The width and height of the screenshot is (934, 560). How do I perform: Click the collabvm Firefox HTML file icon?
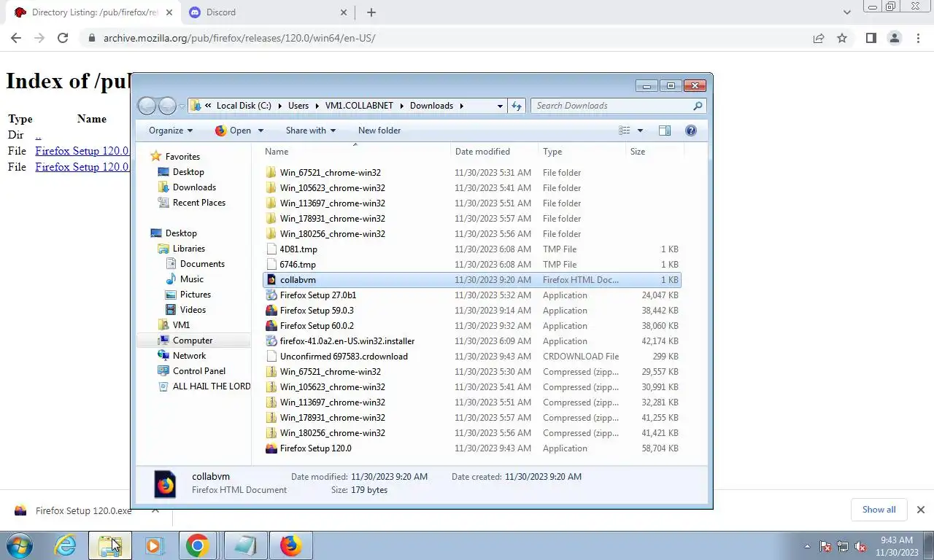[271, 280]
